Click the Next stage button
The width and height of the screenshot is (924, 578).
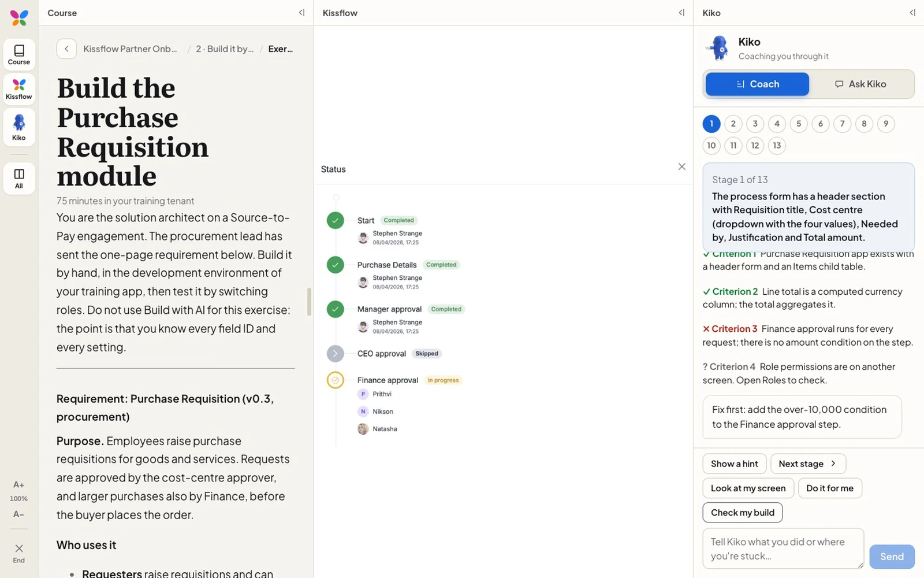[808, 464]
